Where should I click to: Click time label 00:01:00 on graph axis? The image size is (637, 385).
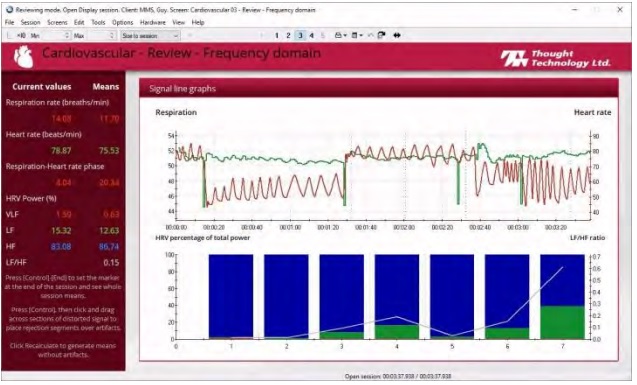pos(290,227)
